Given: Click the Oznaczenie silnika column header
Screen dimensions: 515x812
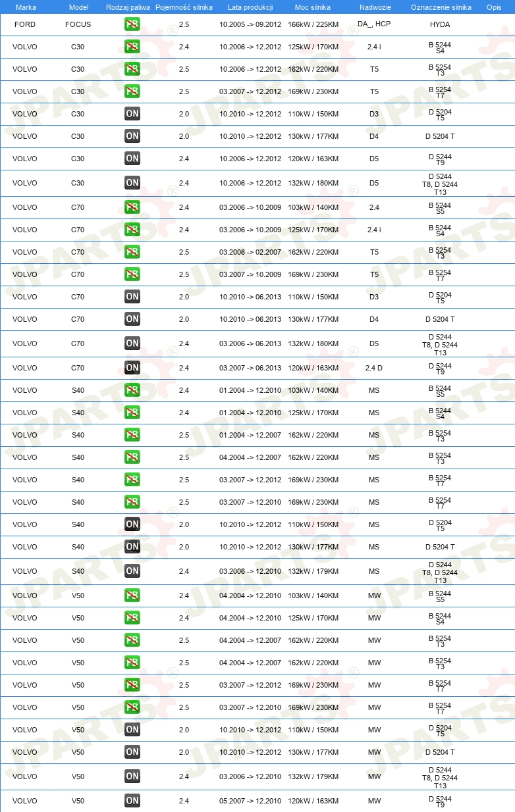Looking at the screenshot, I should click(x=441, y=7).
